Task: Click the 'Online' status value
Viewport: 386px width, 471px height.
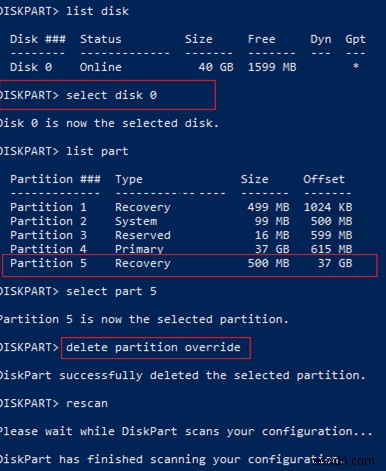Action: [x=101, y=67]
